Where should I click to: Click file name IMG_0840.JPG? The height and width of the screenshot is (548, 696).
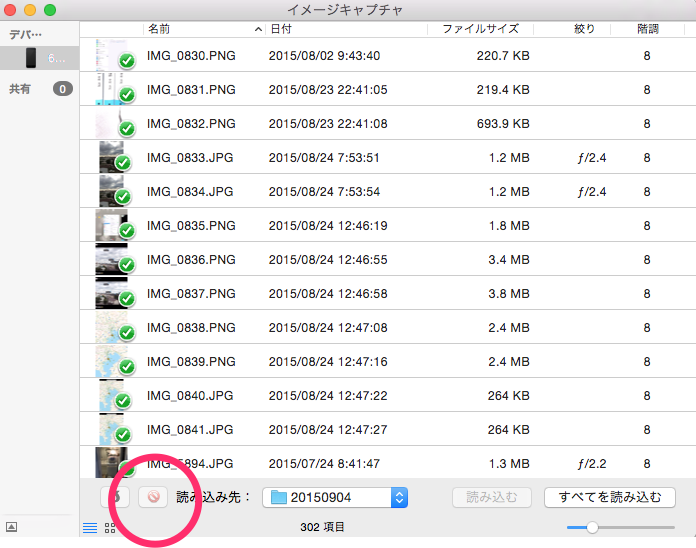click(x=190, y=396)
